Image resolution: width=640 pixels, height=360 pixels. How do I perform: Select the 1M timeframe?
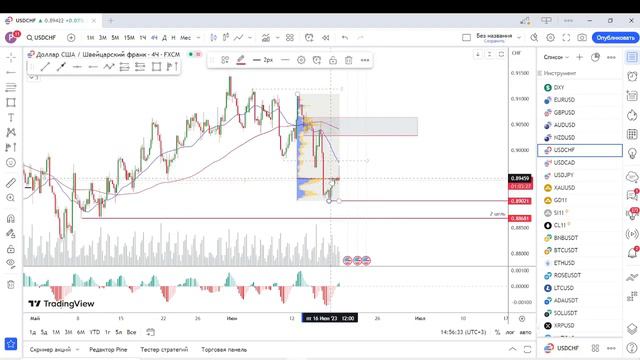click(90, 38)
